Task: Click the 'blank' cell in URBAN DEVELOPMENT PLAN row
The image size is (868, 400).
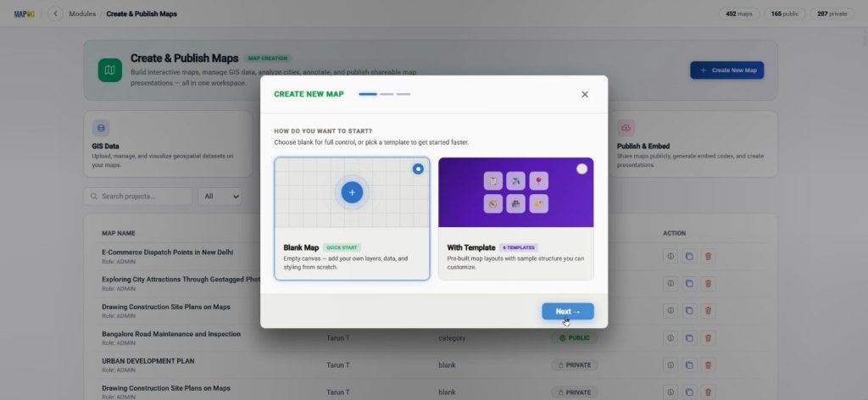Action: 447,365
